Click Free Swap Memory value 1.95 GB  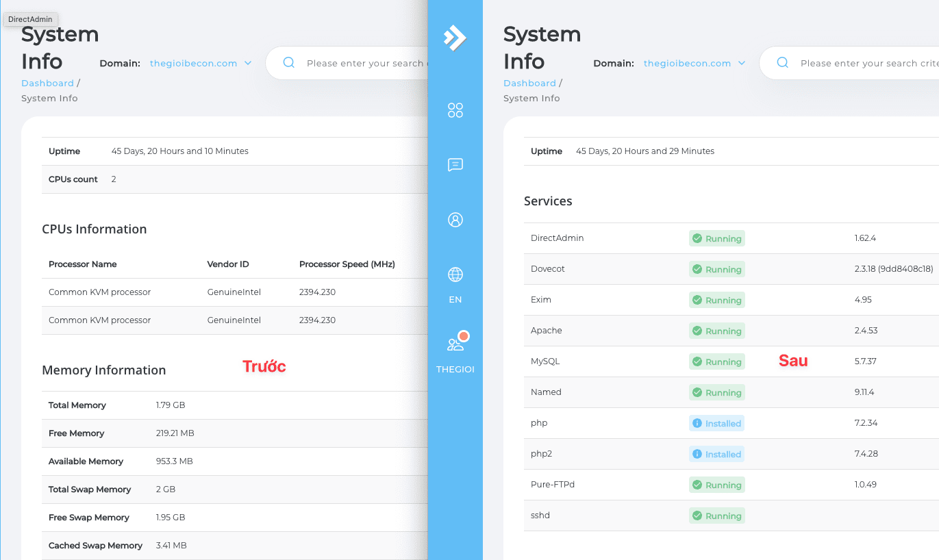[171, 518]
